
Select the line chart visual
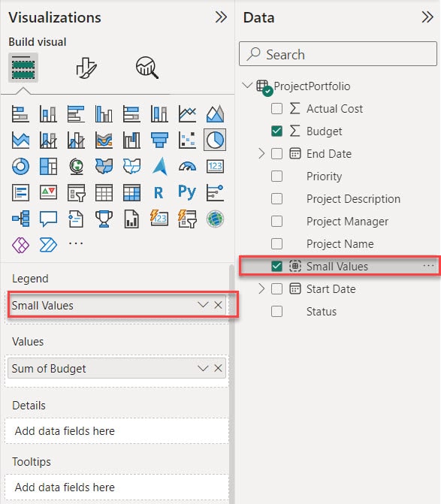(x=187, y=113)
